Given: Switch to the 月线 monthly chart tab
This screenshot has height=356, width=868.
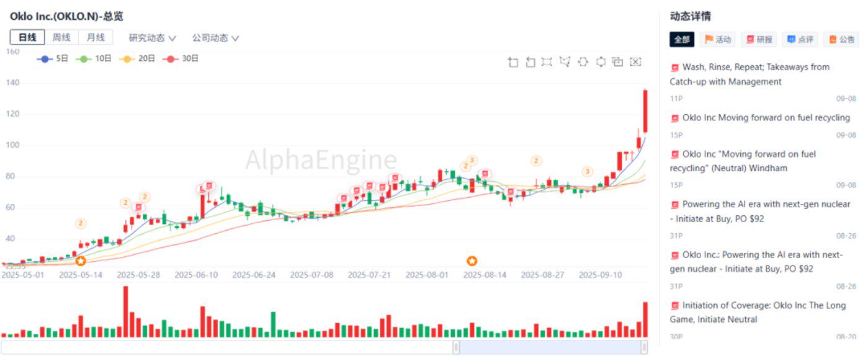Looking at the screenshot, I should pyautogui.click(x=96, y=37).
